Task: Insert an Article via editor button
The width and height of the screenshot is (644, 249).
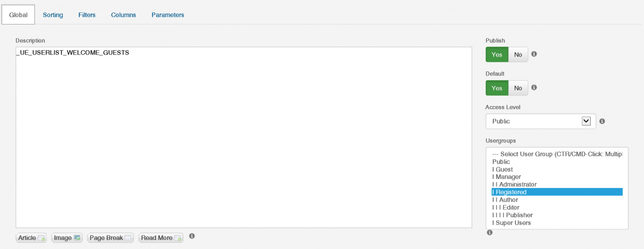Action: (x=31, y=238)
